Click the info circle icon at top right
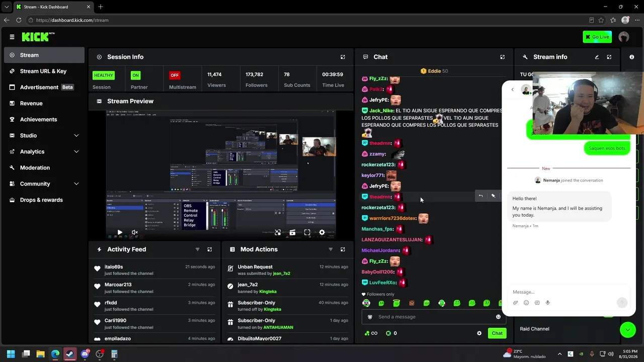The image size is (644, 362). click(x=632, y=57)
